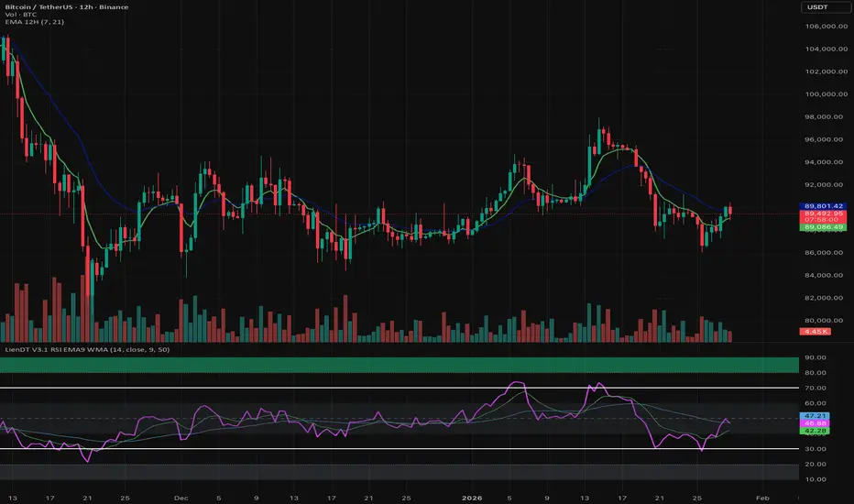Open the USDT currency selector
Viewport: 854px width, 504px height.
click(x=821, y=8)
